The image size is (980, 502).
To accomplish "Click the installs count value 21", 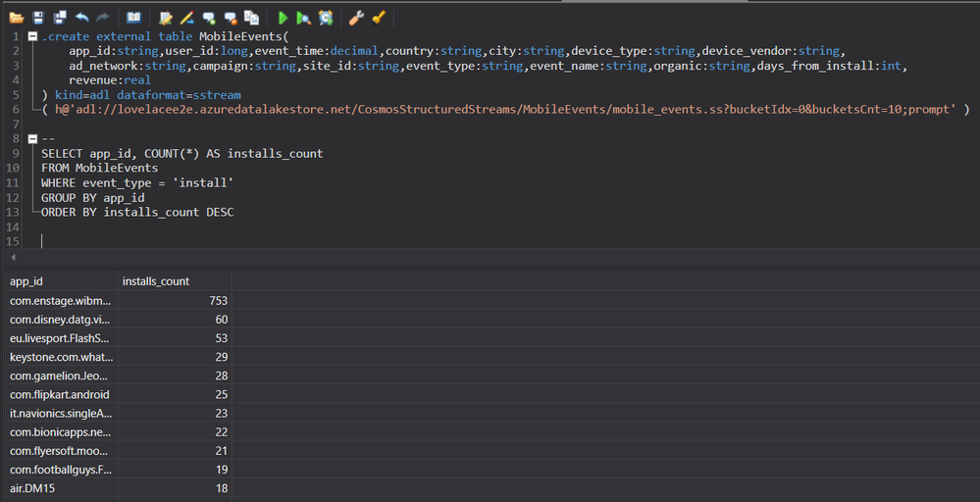I will 222,450.
